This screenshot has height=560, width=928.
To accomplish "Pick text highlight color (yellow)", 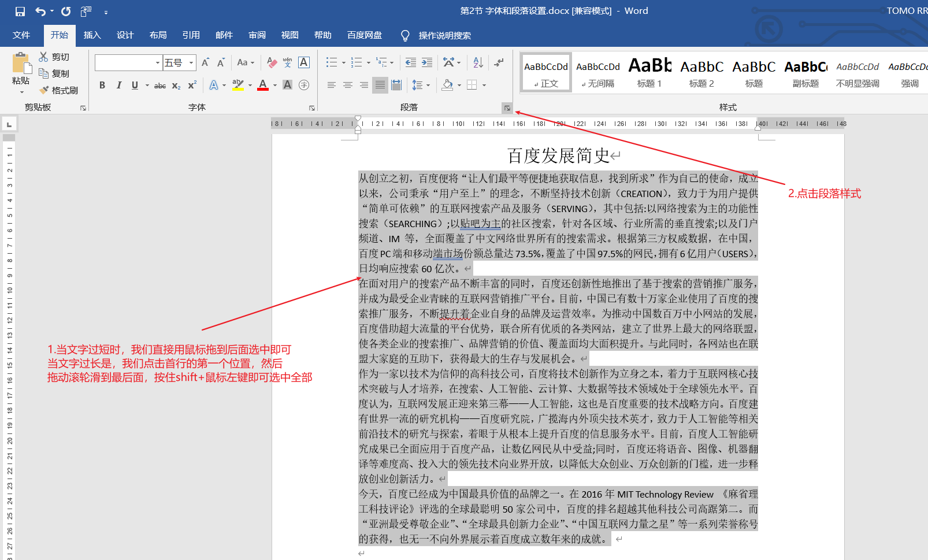I will (237, 85).
